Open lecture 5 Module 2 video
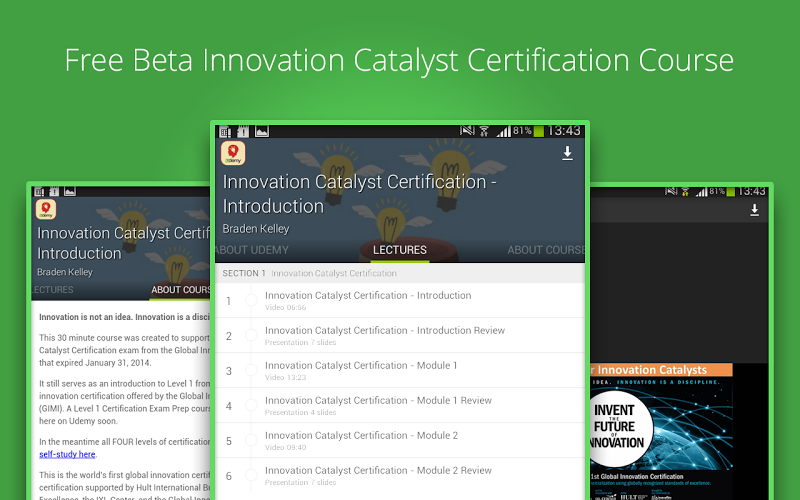800x500 pixels. tap(400, 441)
